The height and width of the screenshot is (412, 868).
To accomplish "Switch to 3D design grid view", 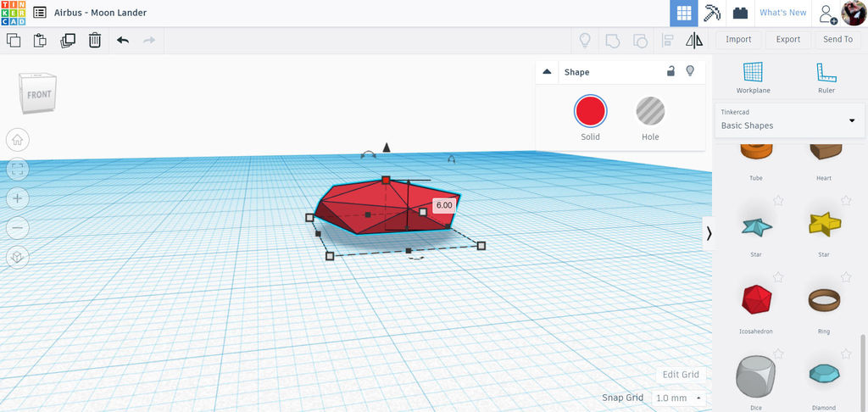I will point(684,14).
